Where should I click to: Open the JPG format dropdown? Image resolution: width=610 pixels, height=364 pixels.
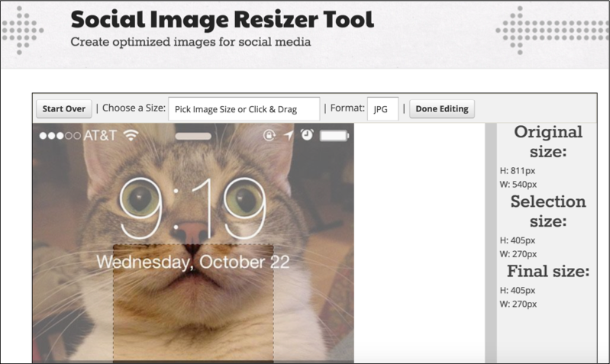point(382,109)
